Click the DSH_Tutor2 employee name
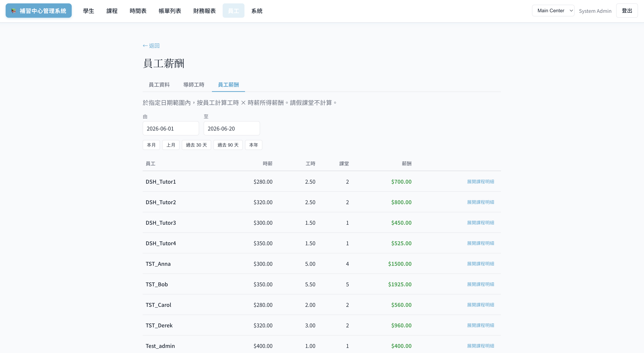 click(161, 202)
